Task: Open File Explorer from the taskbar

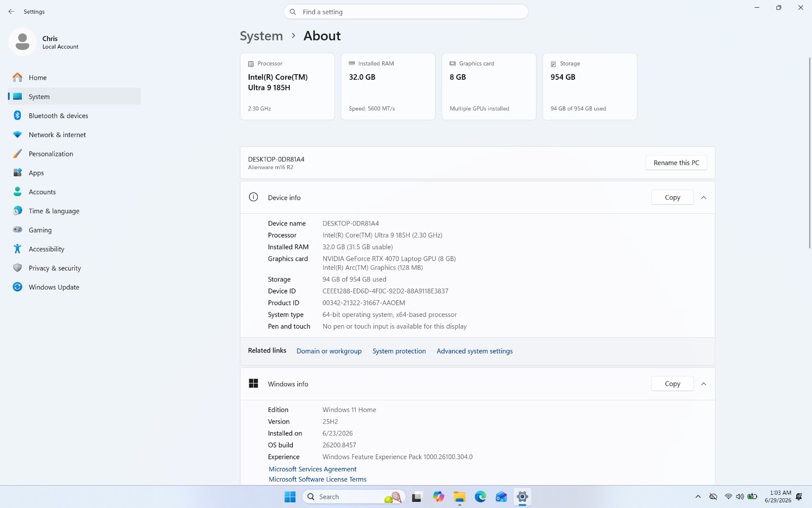Action: (x=459, y=497)
